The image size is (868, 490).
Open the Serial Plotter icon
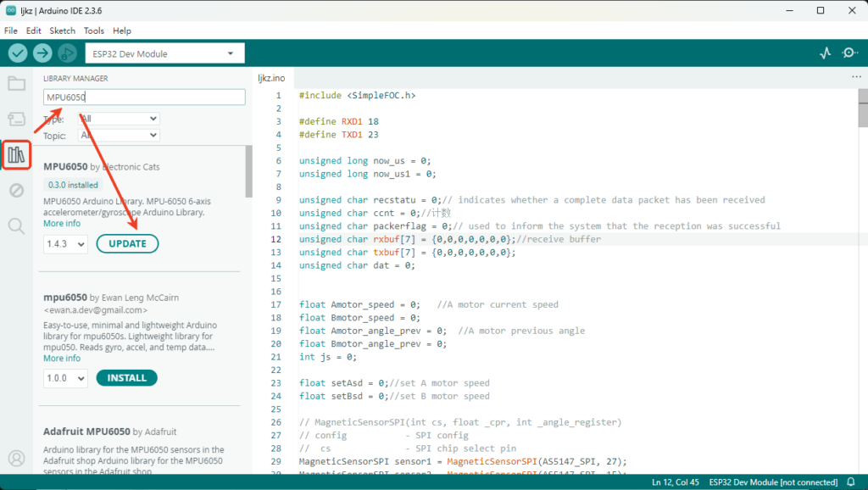(x=826, y=53)
